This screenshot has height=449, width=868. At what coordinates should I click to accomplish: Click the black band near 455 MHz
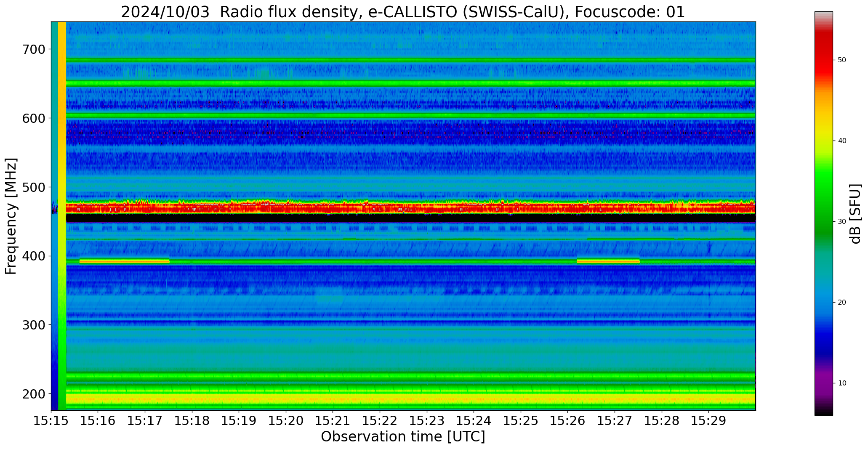pyautogui.click(x=410, y=218)
